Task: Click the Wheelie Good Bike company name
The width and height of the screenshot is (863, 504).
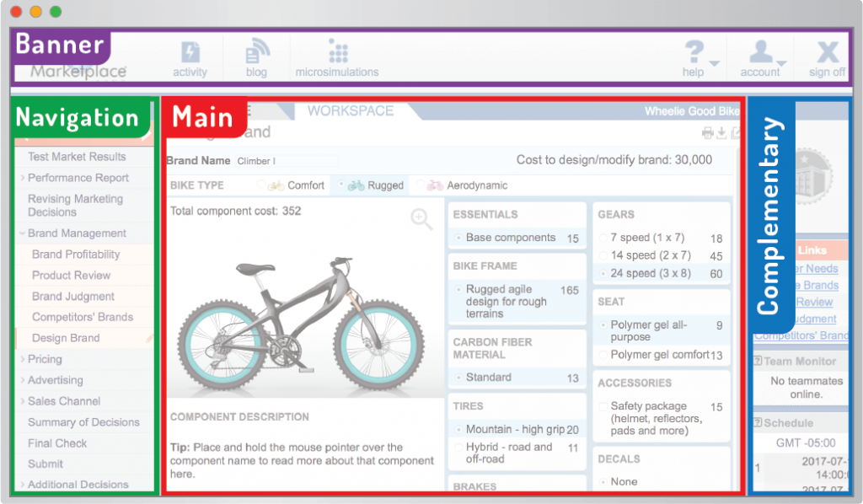Action: point(691,111)
